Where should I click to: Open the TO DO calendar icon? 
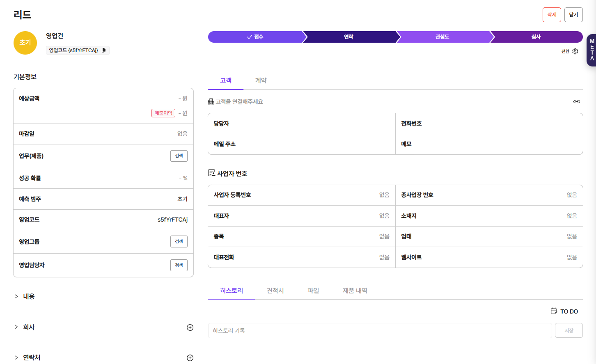tap(554, 311)
